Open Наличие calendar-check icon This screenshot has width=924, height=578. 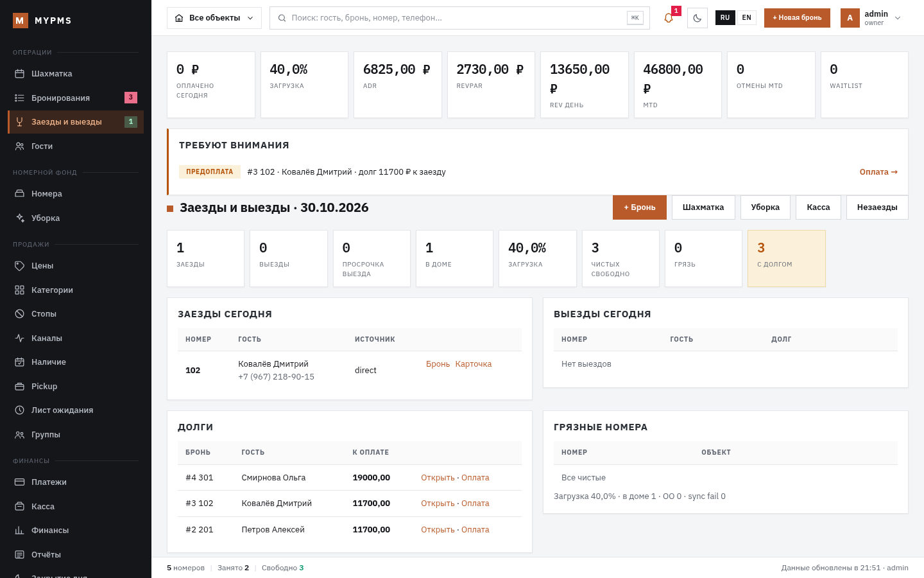(19, 362)
